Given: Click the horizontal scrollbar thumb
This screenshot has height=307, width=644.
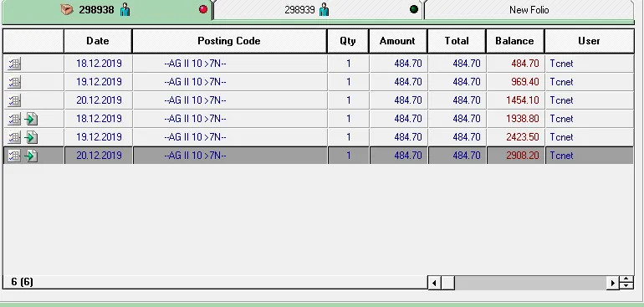Looking at the screenshot, I should [x=447, y=283].
